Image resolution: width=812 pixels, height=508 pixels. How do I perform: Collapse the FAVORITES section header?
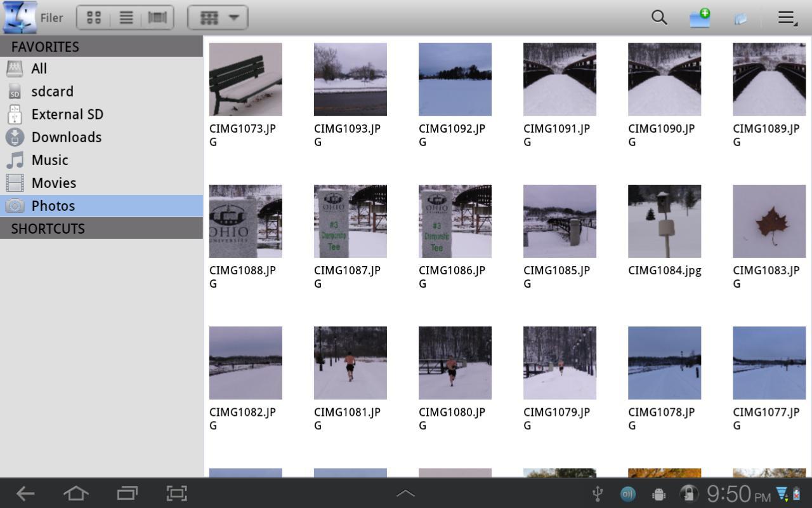tap(101, 46)
